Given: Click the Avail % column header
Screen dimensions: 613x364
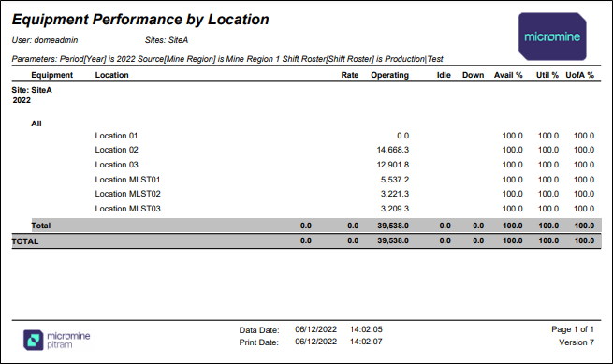Looking at the screenshot, I should coord(508,75).
